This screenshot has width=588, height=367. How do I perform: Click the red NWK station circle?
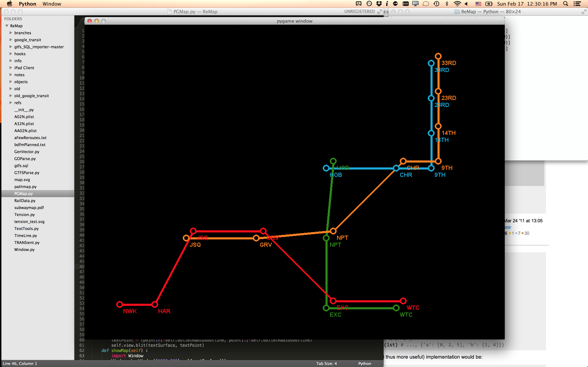pos(120,304)
